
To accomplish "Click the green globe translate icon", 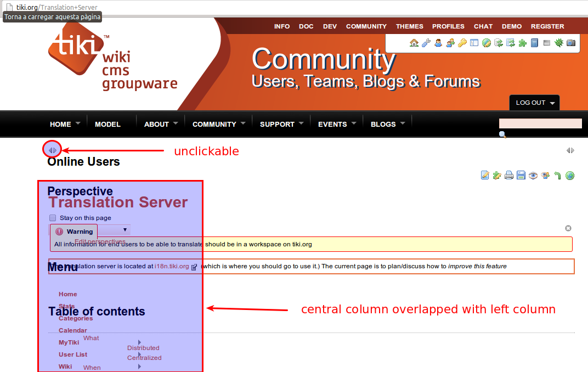I will click(569, 175).
